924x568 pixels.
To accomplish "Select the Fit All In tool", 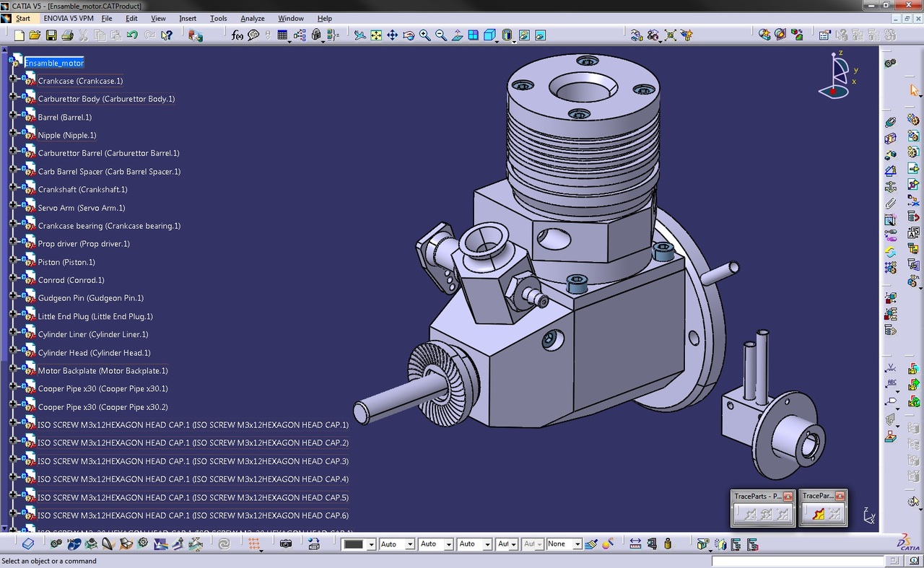I will [x=376, y=35].
